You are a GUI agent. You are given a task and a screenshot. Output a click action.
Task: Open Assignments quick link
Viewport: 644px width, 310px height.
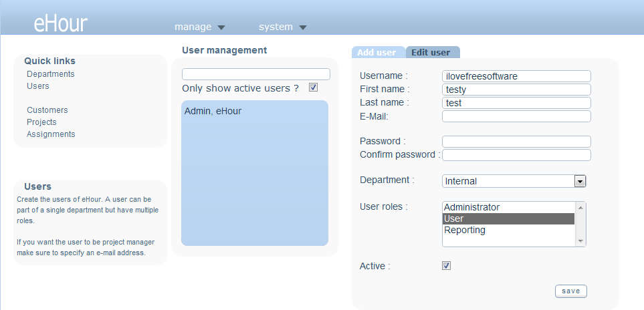click(x=51, y=134)
